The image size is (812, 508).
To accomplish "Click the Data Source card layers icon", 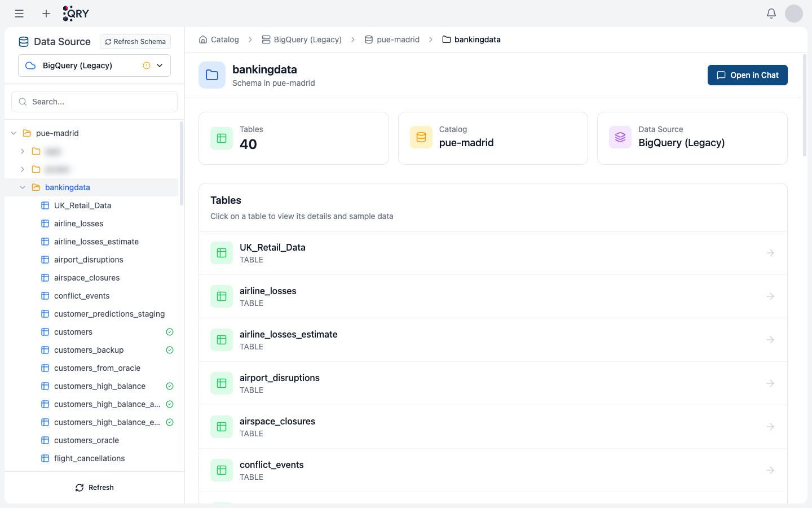I will click(620, 137).
